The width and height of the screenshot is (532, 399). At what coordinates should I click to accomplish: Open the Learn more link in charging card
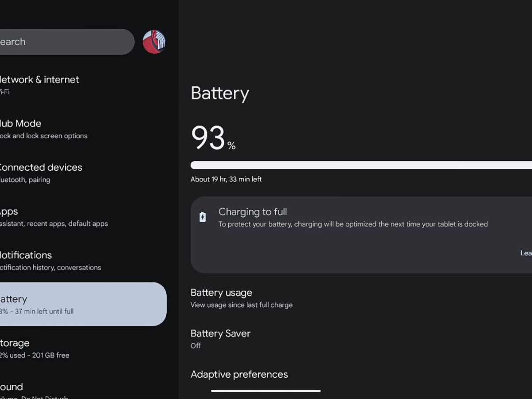(x=526, y=253)
